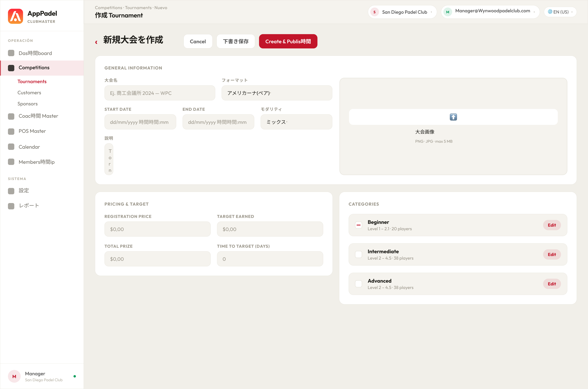Open the フォーマット format dropdown
The image size is (588, 389).
click(277, 93)
